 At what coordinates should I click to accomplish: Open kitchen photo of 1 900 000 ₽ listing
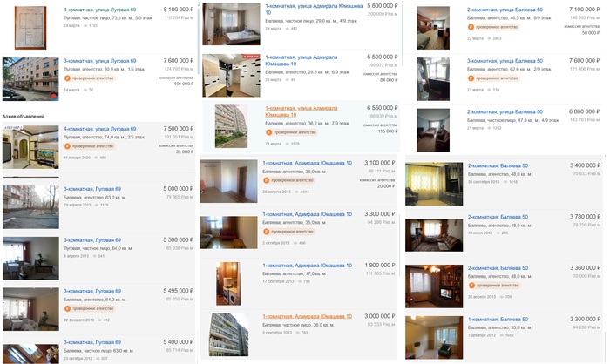[x=228, y=284]
